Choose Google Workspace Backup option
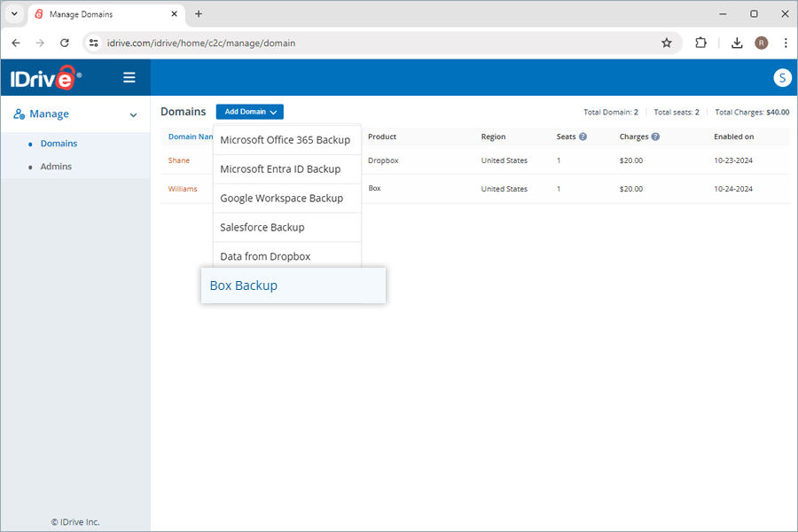This screenshot has height=532, width=798. [x=287, y=198]
